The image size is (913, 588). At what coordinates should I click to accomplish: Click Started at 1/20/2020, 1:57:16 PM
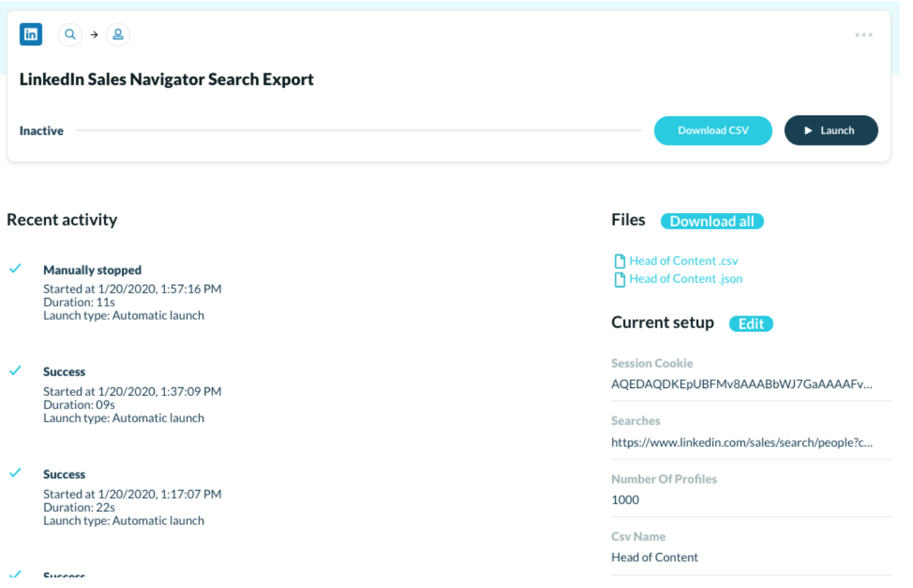click(132, 289)
